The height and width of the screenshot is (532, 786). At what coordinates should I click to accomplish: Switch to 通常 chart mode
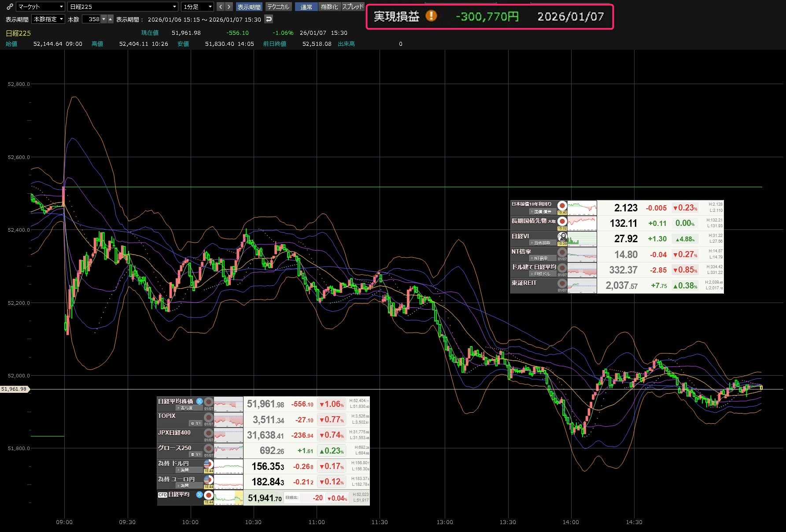pos(306,7)
